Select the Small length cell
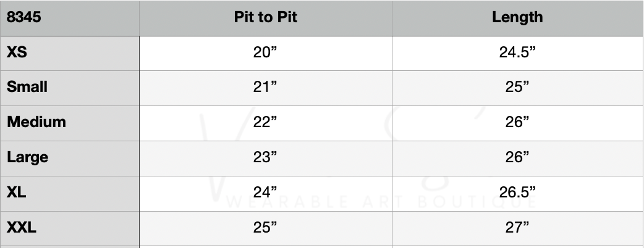 point(517,87)
